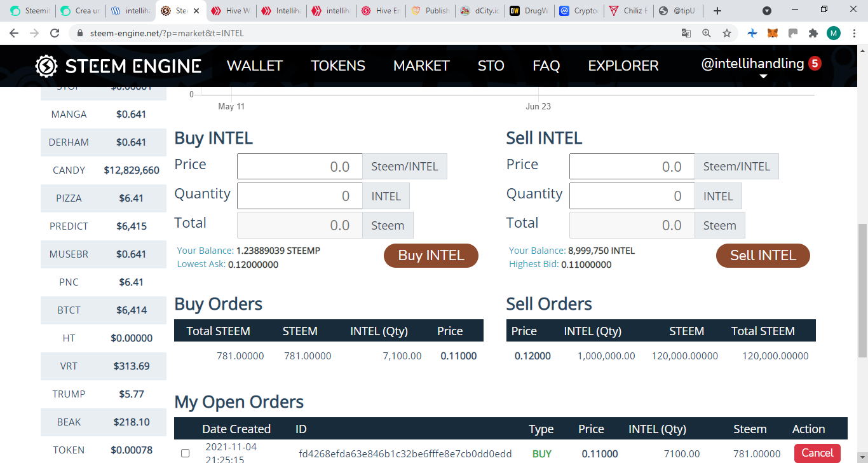Image resolution: width=868 pixels, height=463 pixels.
Task: Open the tab search dropdown button
Action: [x=767, y=11]
